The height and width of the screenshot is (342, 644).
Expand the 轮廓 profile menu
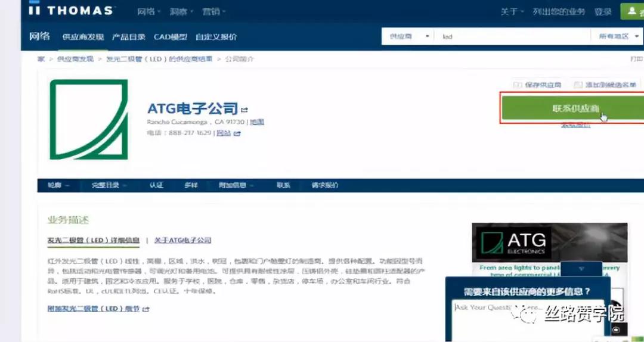click(x=58, y=185)
